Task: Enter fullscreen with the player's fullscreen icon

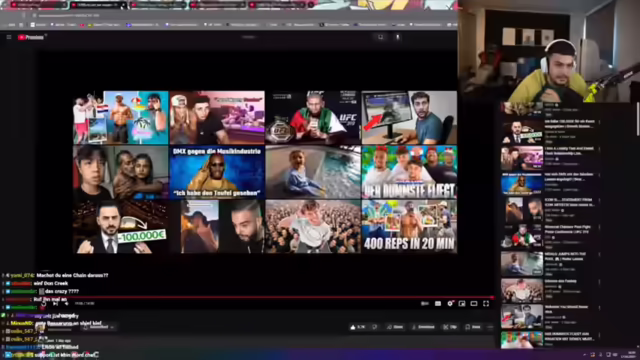Action: (x=486, y=303)
